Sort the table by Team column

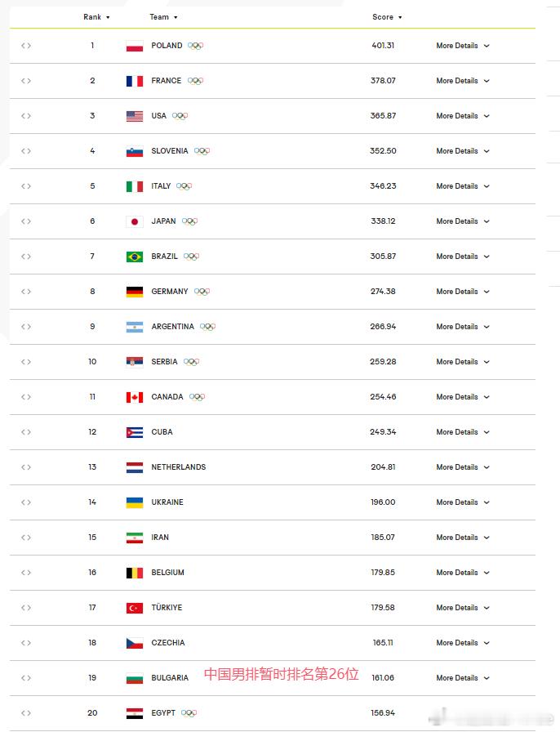pos(163,17)
